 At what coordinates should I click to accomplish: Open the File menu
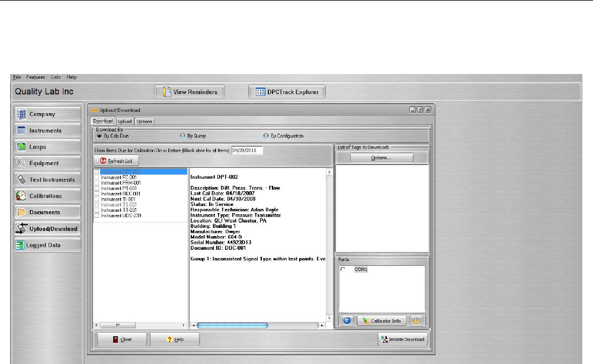coord(17,77)
